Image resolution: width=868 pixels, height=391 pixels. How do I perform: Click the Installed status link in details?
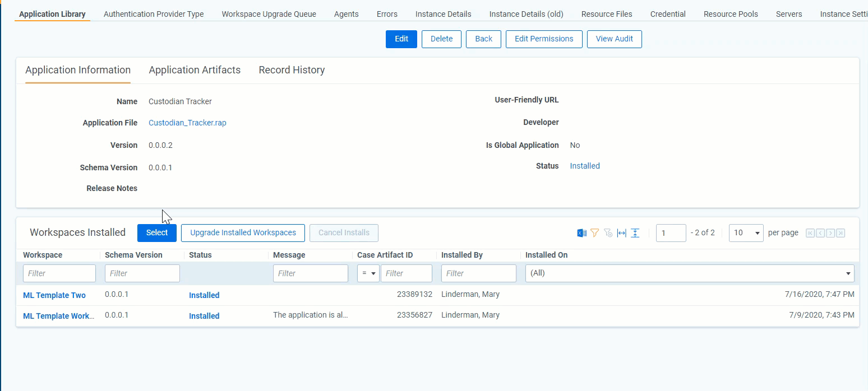pos(585,166)
